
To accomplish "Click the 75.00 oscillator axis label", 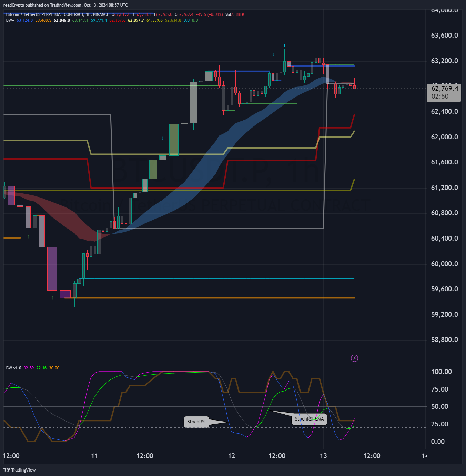I will coord(440,389).
